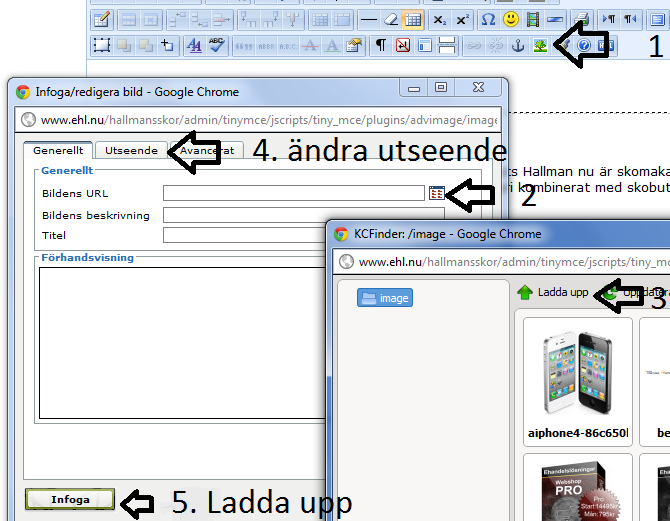Click merge table cells icon
Image resolution: width=670 pixels, height=521 pixels.
tap(342, 20)
